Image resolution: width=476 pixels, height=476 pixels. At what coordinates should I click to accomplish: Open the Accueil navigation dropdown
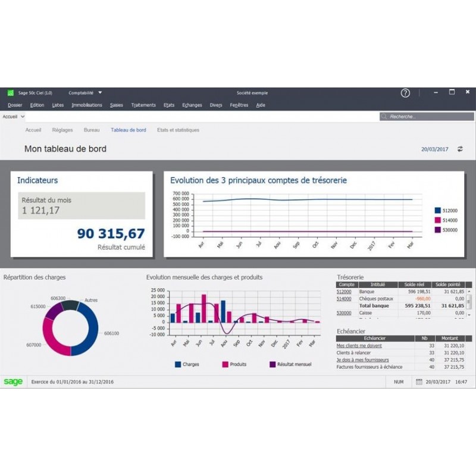pyautogui.click(x=14, y=117)
